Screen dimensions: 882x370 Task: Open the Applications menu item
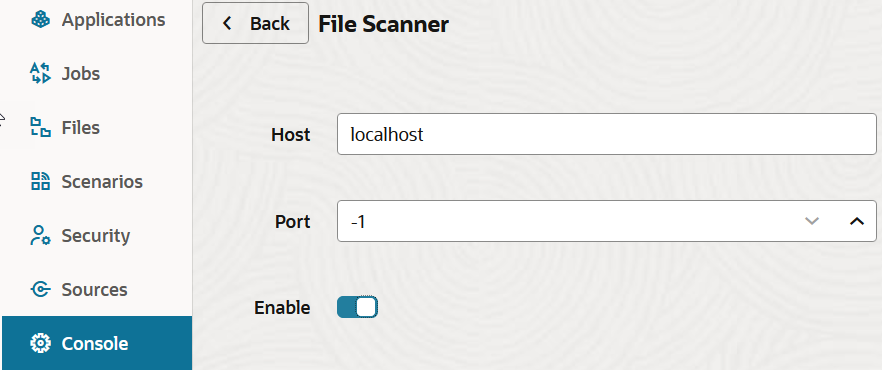(97, 20)
